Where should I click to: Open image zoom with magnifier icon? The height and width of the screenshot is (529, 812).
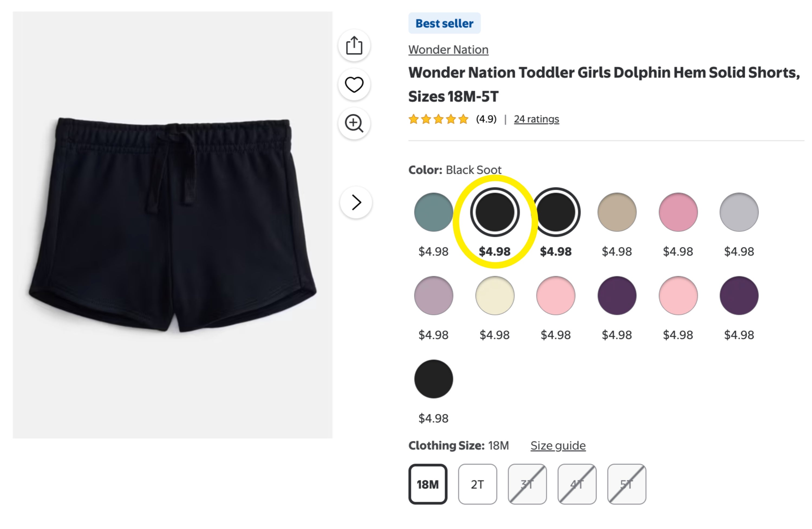[x=354, y=123]
